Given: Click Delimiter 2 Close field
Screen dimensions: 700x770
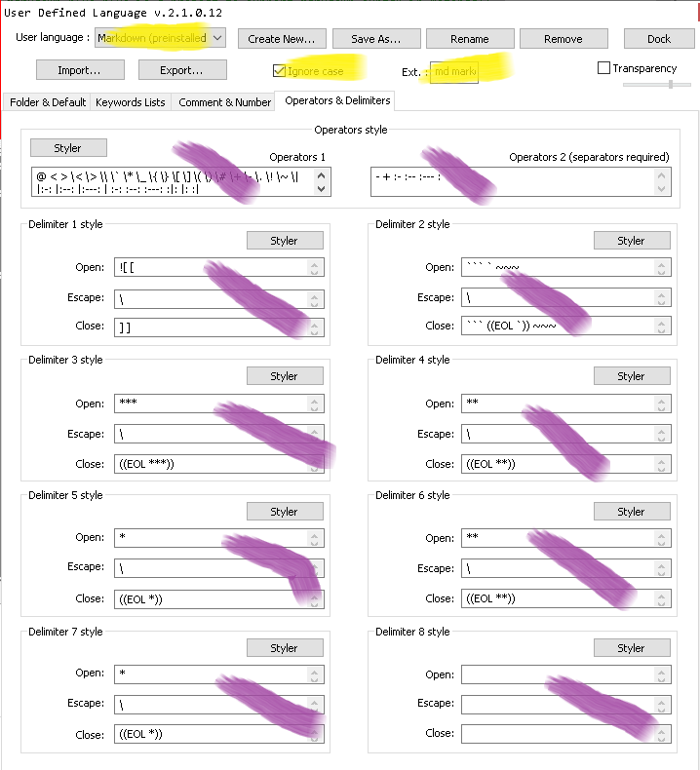Looking at the screenshot, I should (565, 326).
